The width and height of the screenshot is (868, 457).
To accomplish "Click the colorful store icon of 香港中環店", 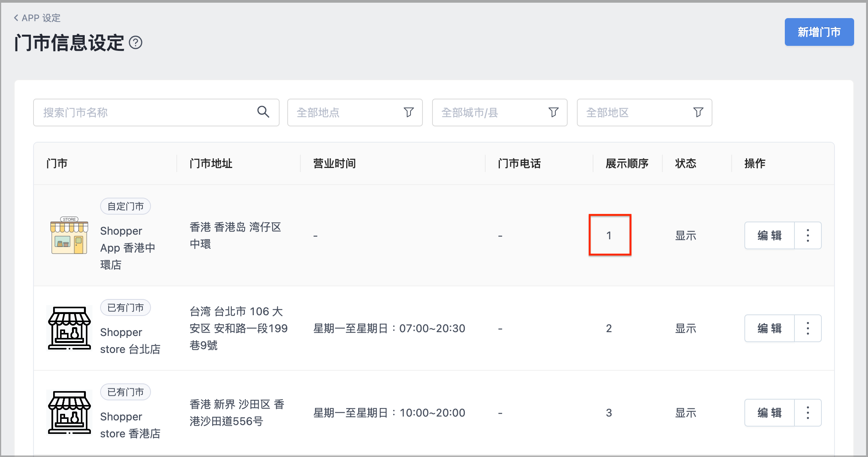I will (69, 235).
